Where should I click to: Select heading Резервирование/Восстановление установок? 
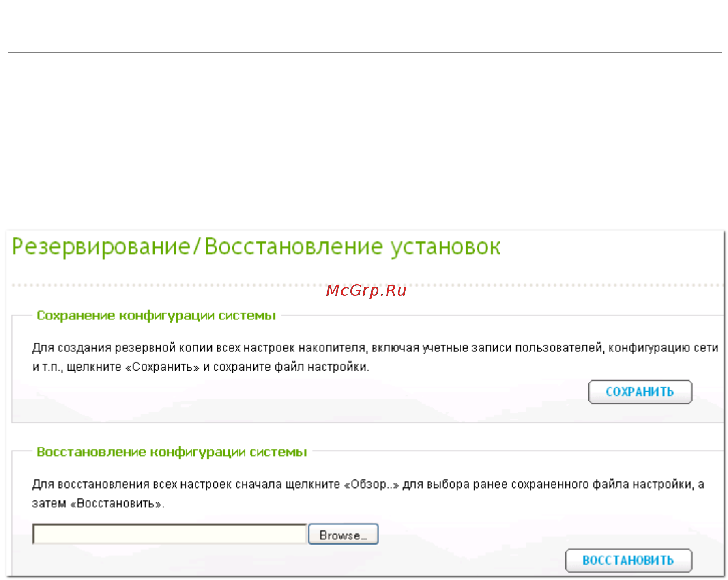click(256, 247)
